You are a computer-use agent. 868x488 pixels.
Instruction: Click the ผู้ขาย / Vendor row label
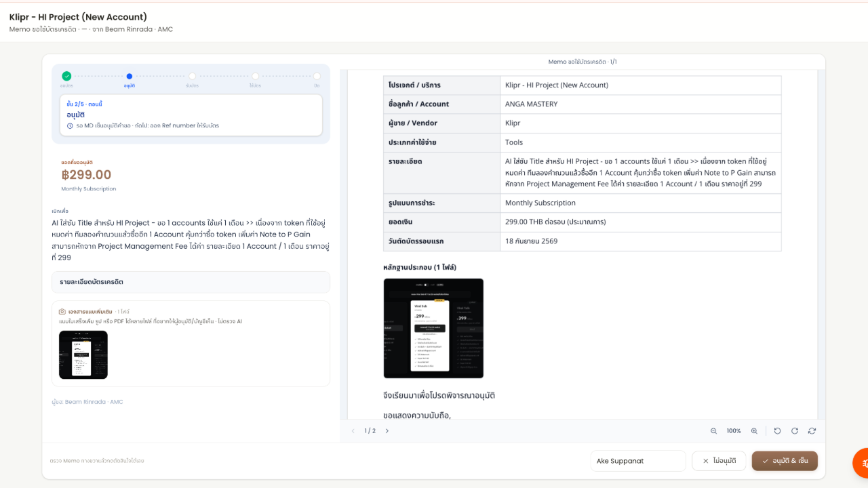[x=413, y=123]
